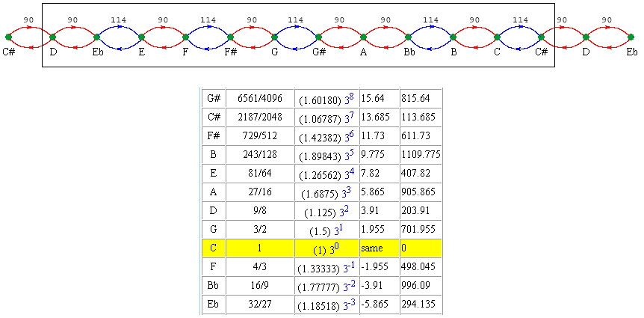Click the blue 3^4 link in E row
This screenshot has width=644, height=318.
[x=349, y=174]
